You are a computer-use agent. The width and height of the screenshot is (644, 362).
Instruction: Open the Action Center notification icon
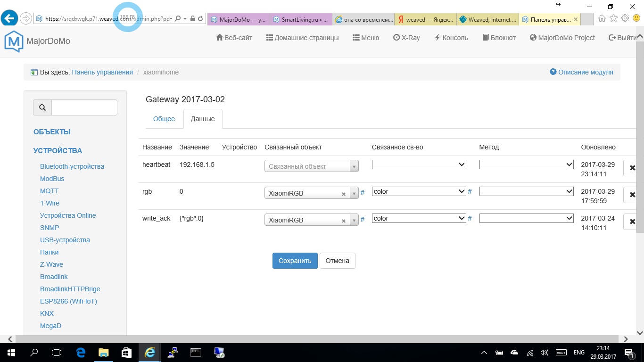629,353
